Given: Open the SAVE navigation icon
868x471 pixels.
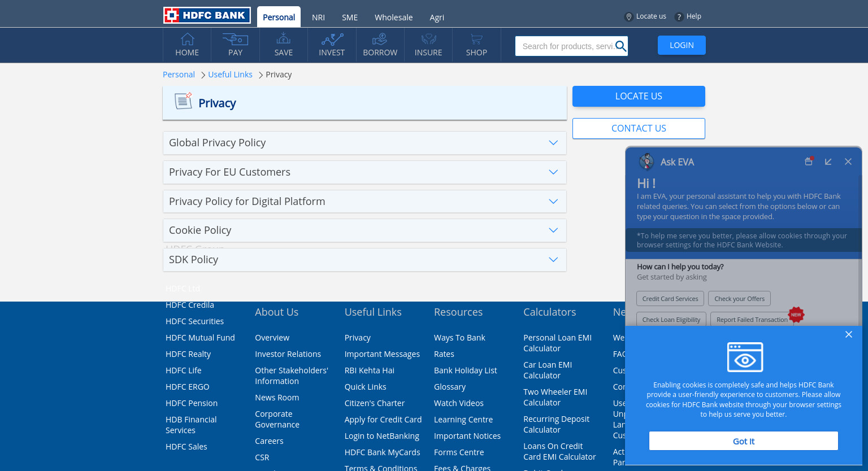Looking at the screenshot, I should 283,39.
